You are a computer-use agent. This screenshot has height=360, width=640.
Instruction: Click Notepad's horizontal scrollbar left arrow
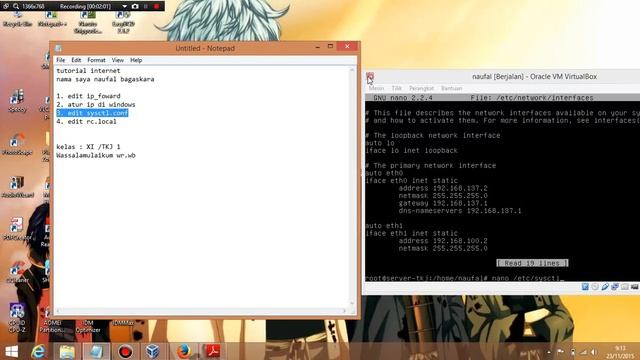pos(58,311)
